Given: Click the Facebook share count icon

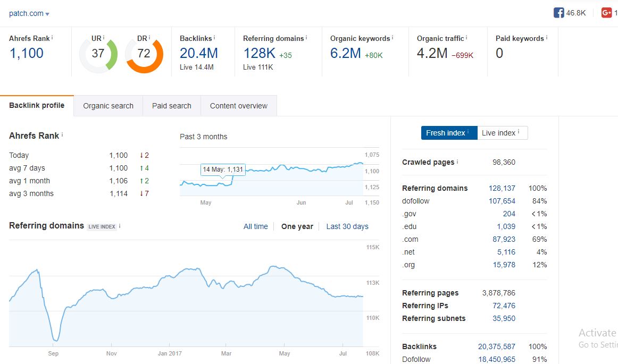Looking at the screenshot, I should click(x=558, y=13).
